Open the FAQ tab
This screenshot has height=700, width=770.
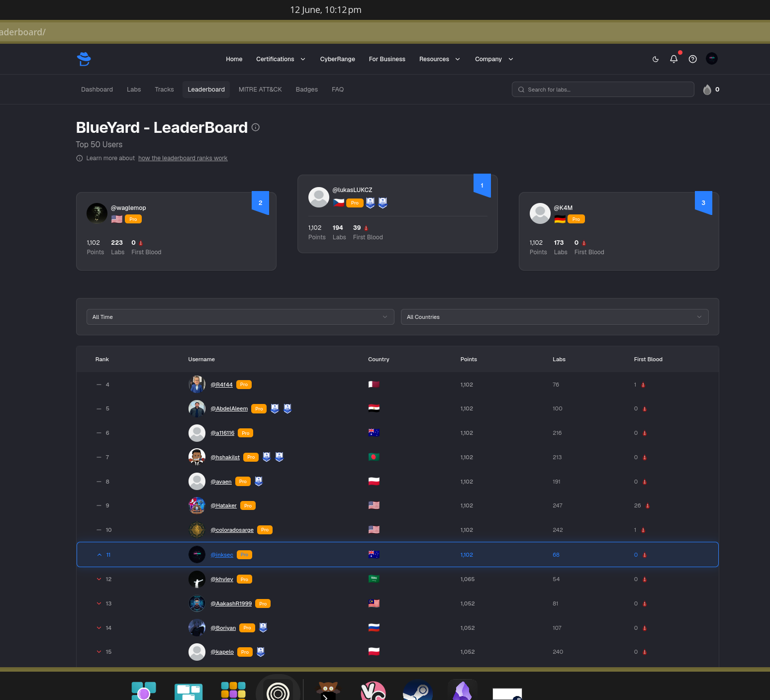coord(338,90)
